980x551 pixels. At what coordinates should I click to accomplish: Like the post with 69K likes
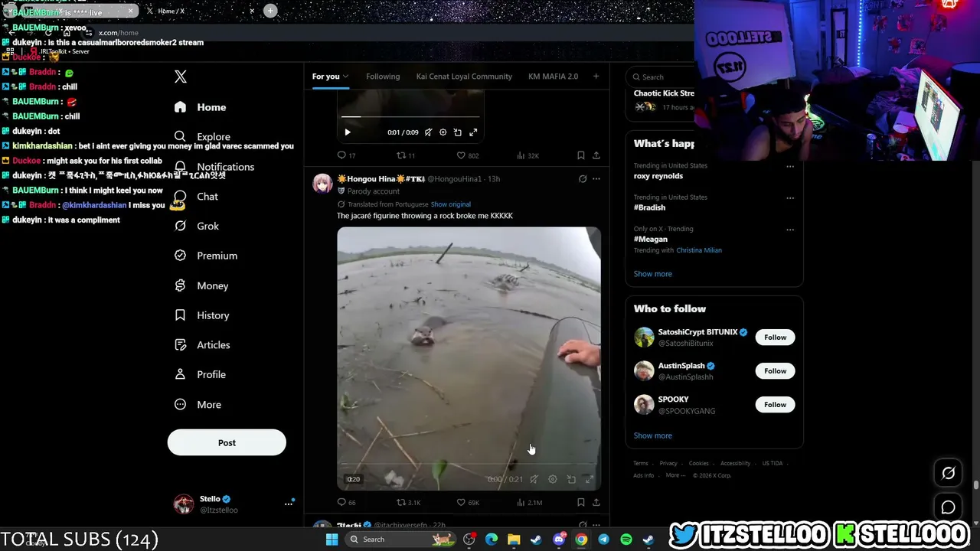pos(467,502)
